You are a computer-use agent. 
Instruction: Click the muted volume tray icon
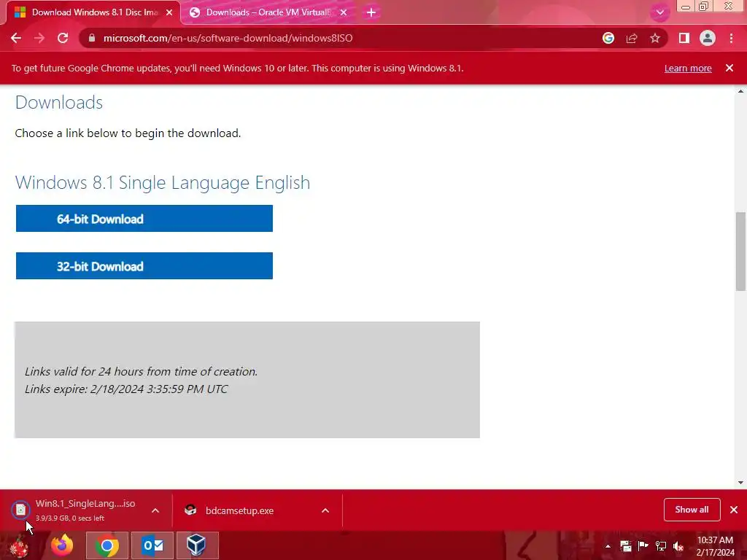coord(678,546)
